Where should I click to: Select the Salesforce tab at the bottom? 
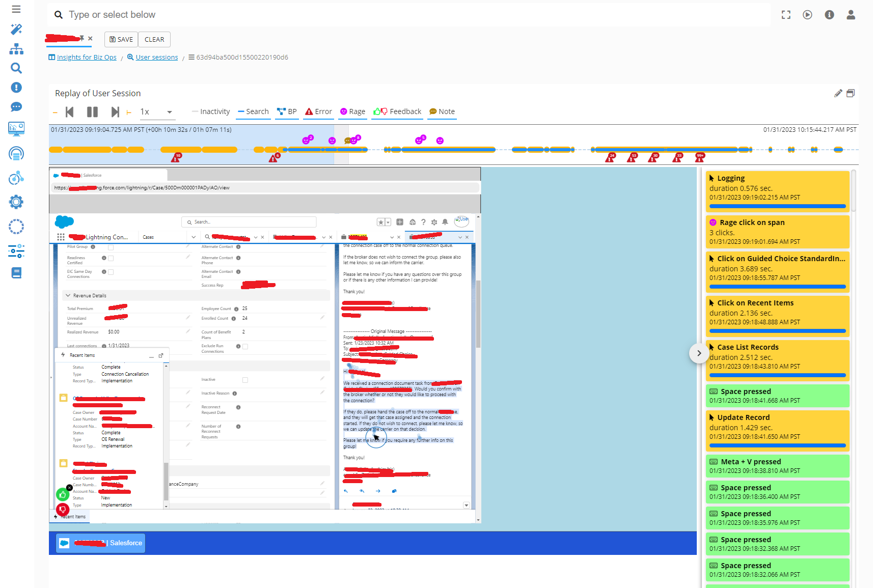101,543
